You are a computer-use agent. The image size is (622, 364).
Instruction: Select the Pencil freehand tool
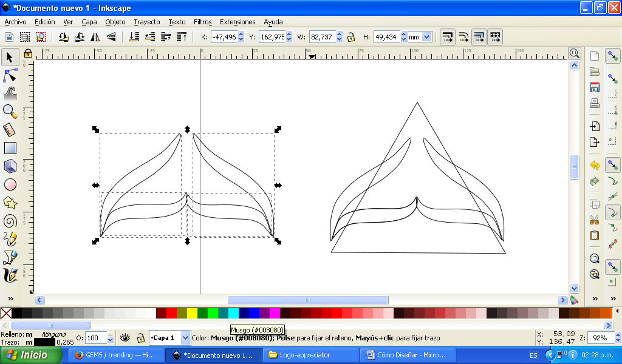click(10, 239)
